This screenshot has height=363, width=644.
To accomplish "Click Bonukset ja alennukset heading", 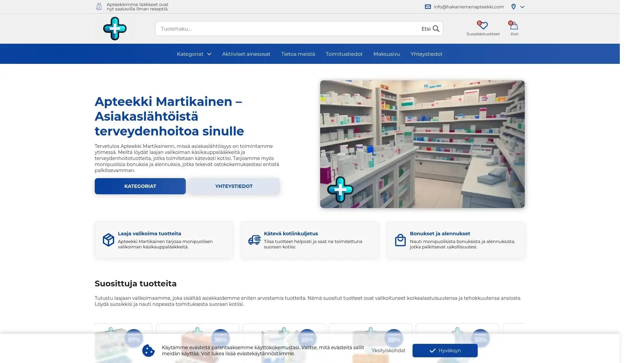I will [440, 234].
